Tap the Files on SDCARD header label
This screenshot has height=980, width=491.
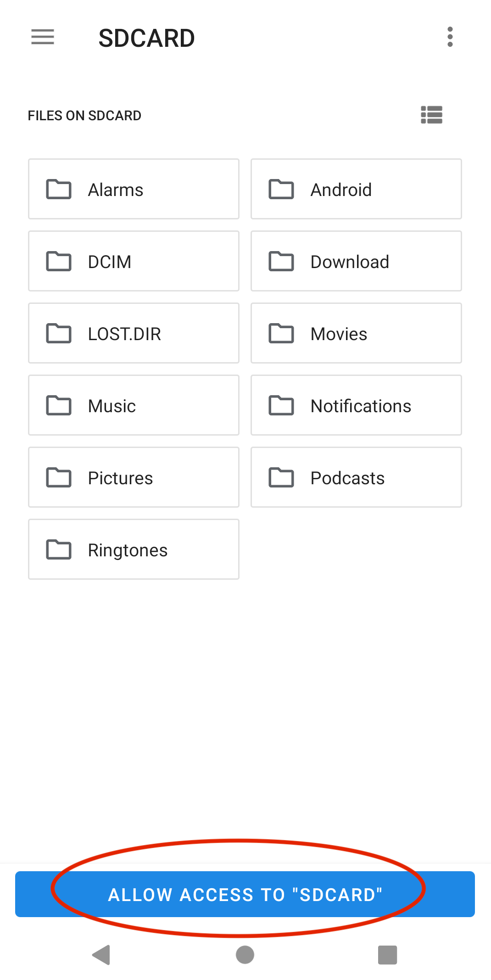84,116
